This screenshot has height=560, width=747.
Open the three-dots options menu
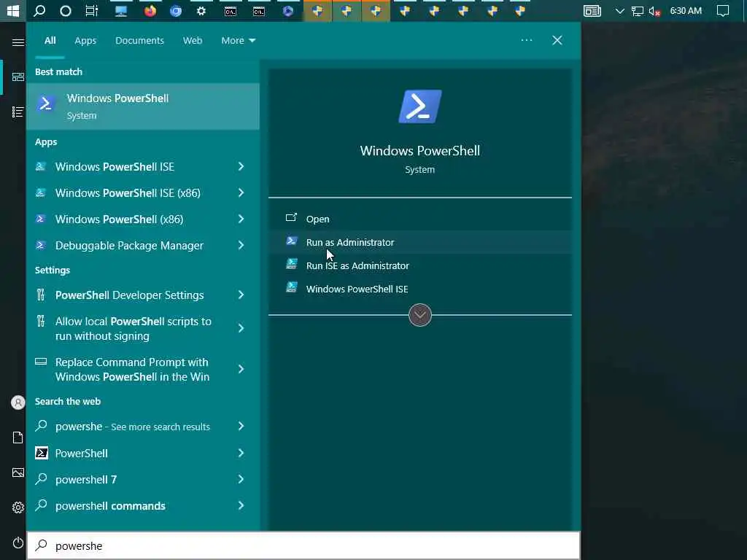tap(527, 40)
